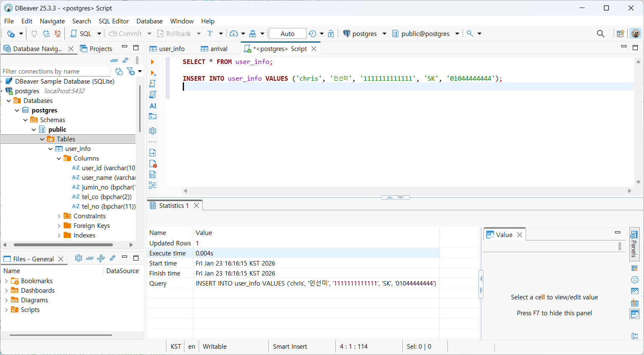Viewport: 644px width, 355px height.
Task: Click the AI assistant icon in editor sidebar
Action: point(153,106)
